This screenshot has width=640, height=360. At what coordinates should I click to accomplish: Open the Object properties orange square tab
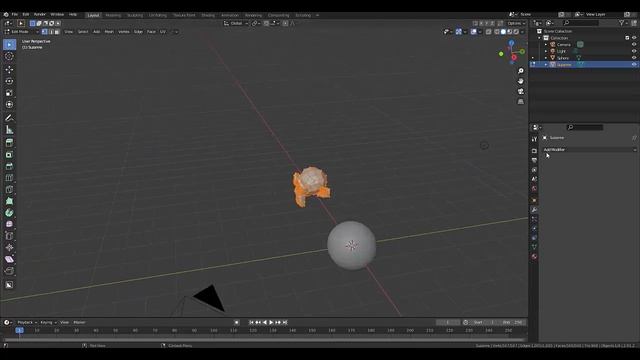(534, 200)
